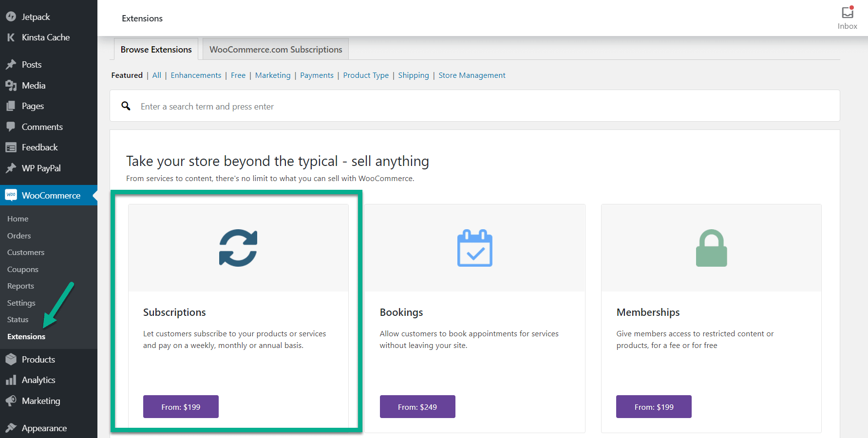Expand the Products sidebar menu
Screen dimensions: 868x438
[38, 360]
